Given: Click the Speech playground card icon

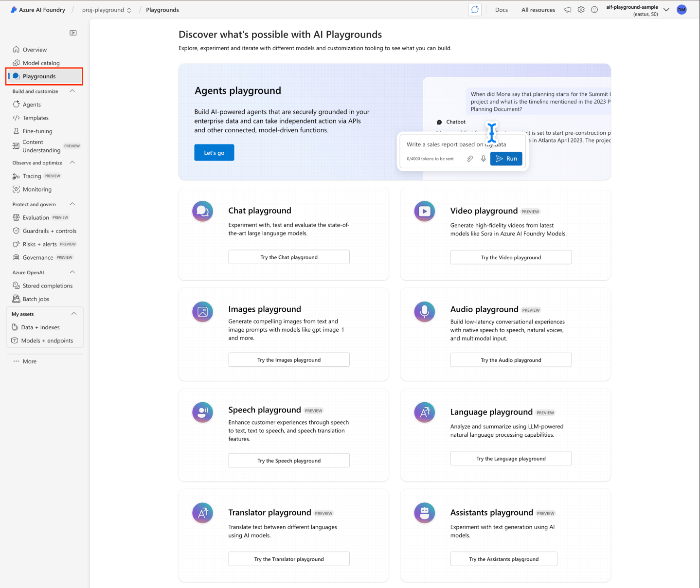Looking at the screenshot, I should pyautogui.click(x=203, y=412).
